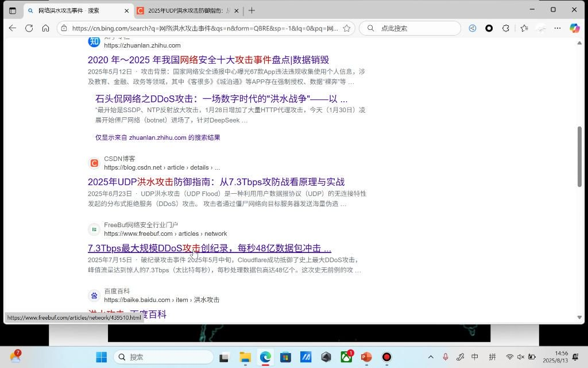This screenshot has height=368, width=588.
Task: Click the vertical scrollbar thumb
Action: tap(579, 156)
